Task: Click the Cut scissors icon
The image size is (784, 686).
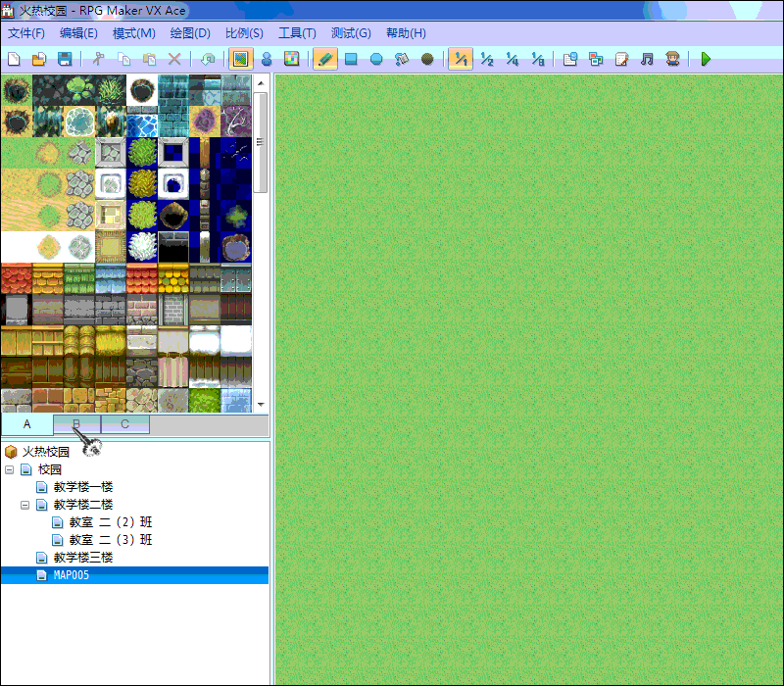Action: pos(99,59)
